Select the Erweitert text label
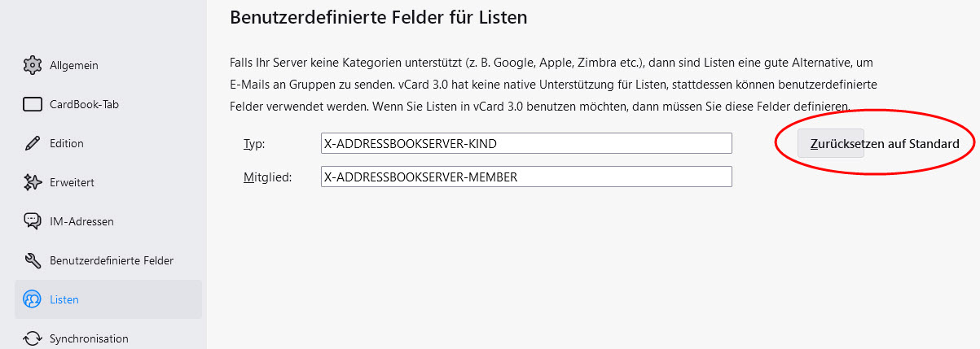The height and width of the screenshot is (349, 980). point(72,182)
